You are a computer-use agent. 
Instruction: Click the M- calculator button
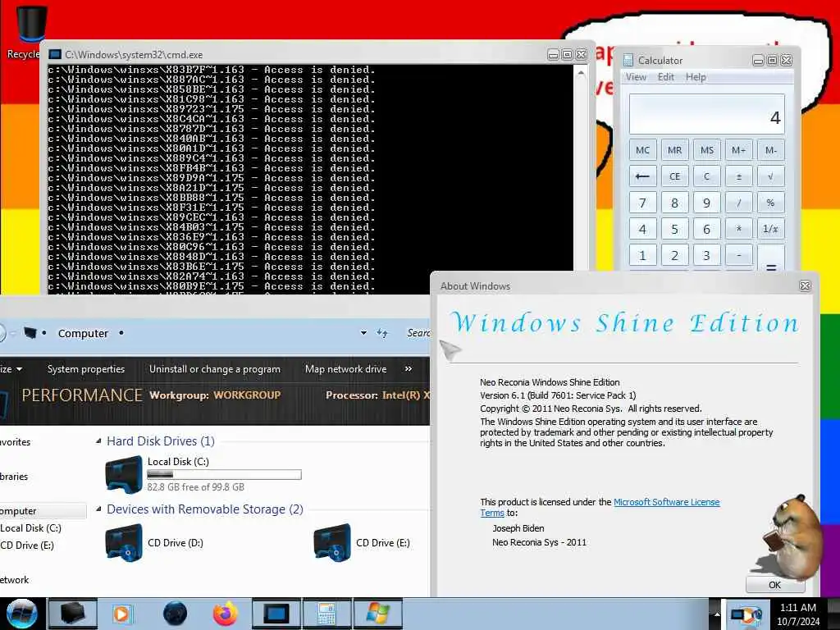[x=771, y=150]
